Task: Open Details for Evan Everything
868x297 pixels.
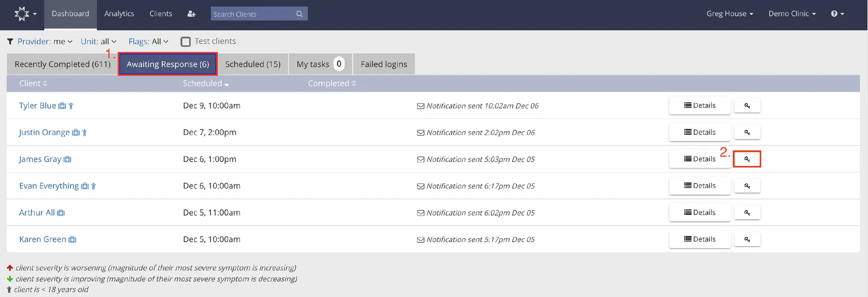Action: pyautogui.click(x=699, y=186)
